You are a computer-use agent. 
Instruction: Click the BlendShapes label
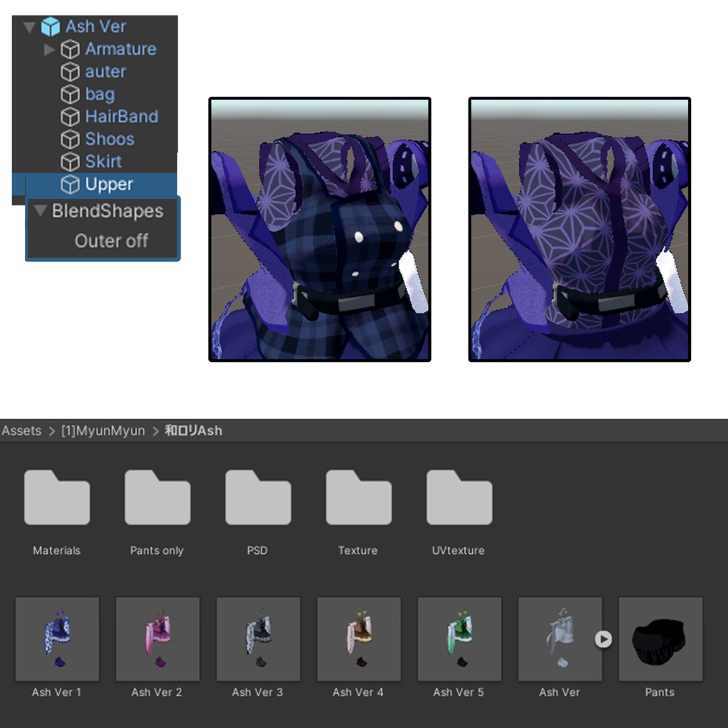107,211
